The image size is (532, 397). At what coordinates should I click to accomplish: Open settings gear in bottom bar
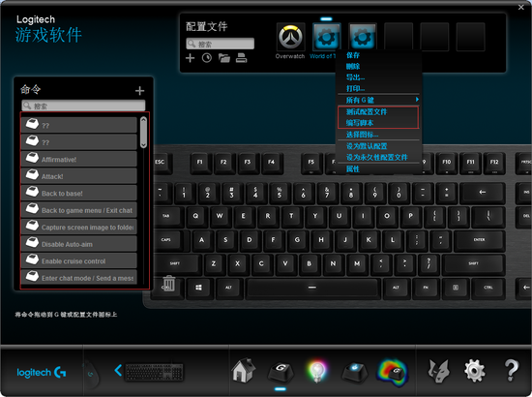[474, 371]
